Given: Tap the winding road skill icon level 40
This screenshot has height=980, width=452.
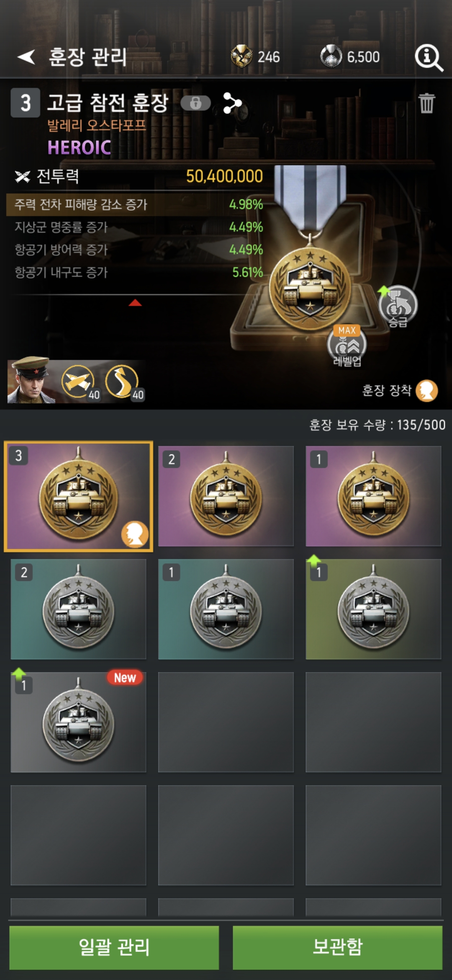Looking at the screenshot, I should (x=123, y=382).
